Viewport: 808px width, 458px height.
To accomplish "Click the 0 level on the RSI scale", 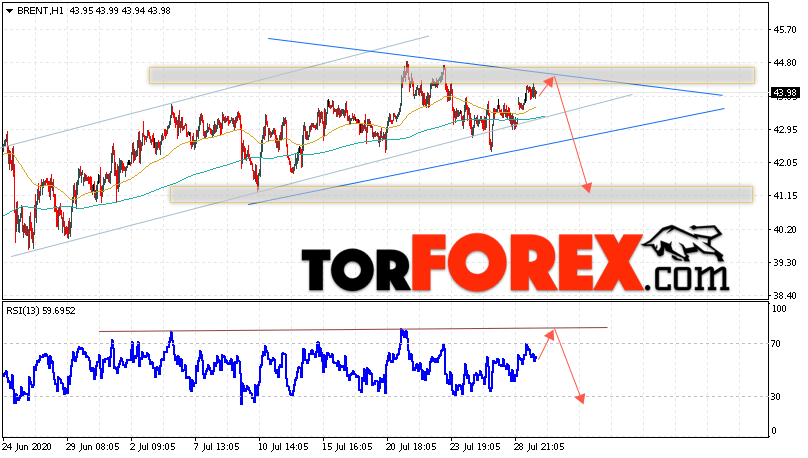I will pyautogui.click(x=775, y=431).
